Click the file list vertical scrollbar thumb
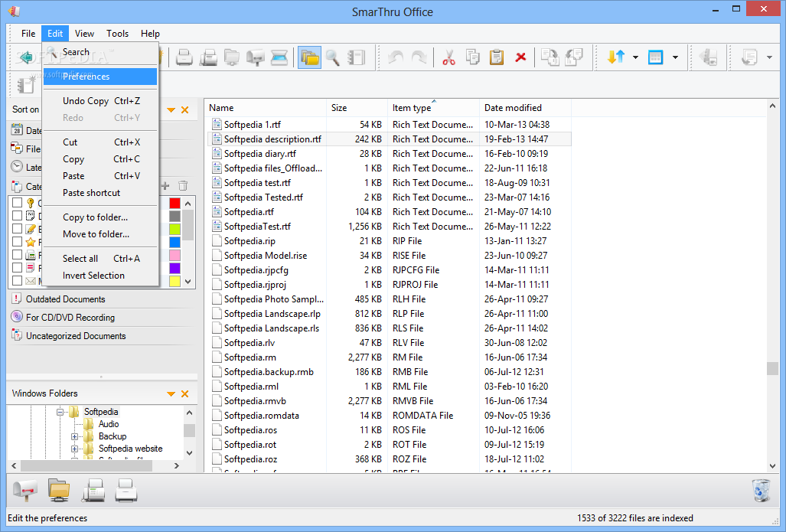The height and width of the screenshot is (532, 786). click(x=772, y=368)
